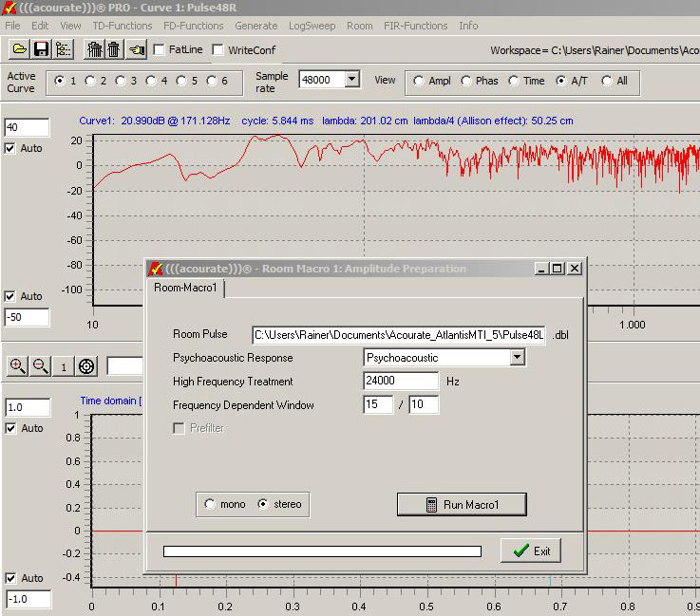Tick the WriteConf checkbox
This screenshot has height=616, width=700.
218,49
